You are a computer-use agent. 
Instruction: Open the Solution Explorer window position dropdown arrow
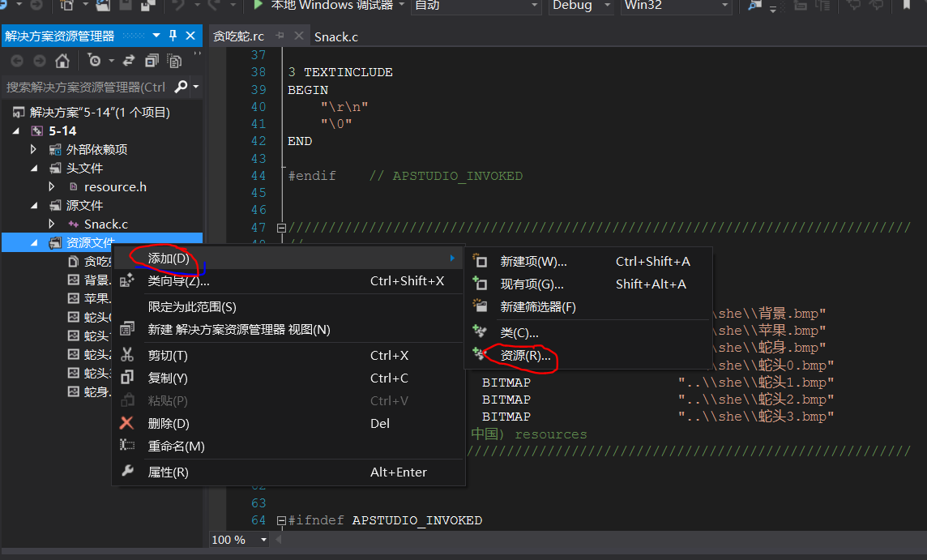click(156, 36)
